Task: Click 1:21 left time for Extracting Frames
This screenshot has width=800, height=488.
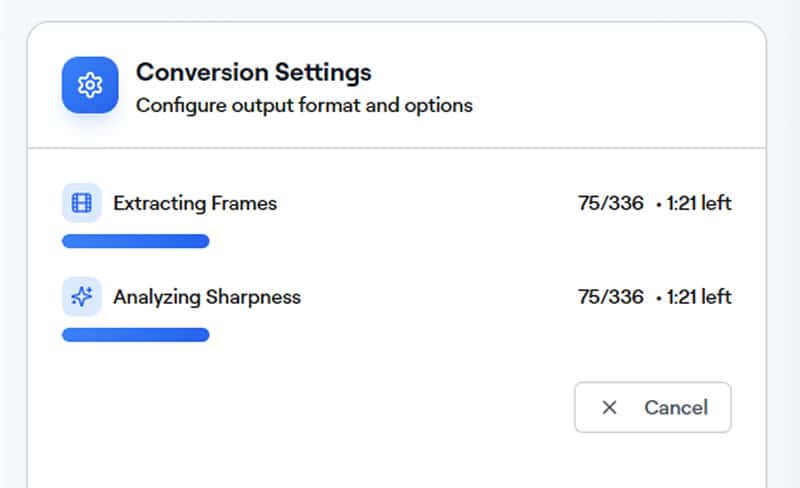Action: pyautogui.click(x=699, y=203)
